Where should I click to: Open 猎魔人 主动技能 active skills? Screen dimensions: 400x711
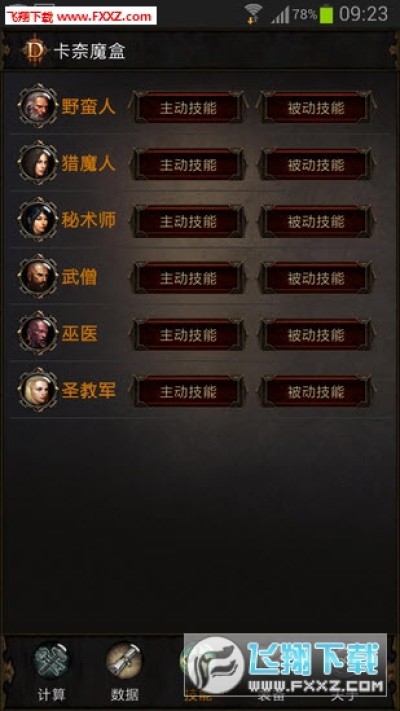pyautogui.click(x=188, y=164)
